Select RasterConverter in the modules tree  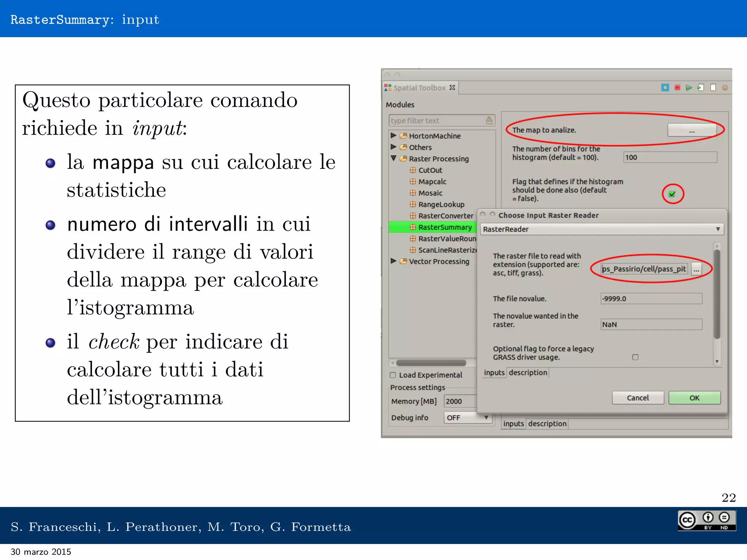pyautogui.click(x=446, y=216)
